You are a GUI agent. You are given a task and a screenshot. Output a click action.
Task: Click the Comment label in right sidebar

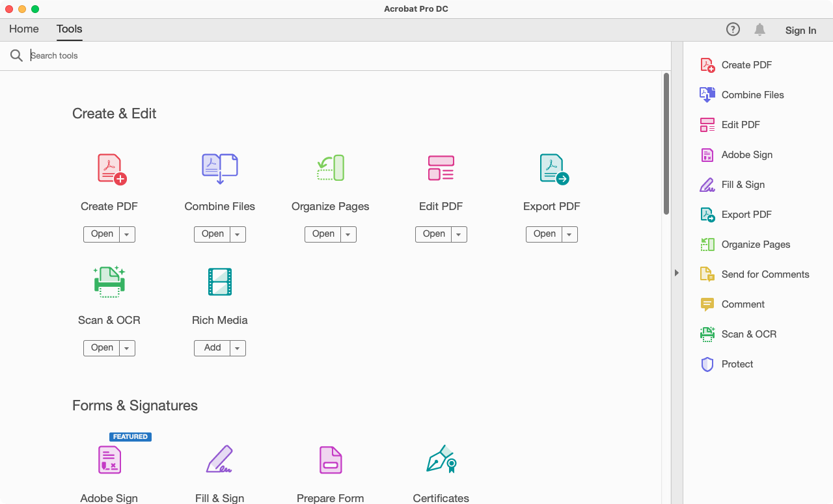coord(743,304)
